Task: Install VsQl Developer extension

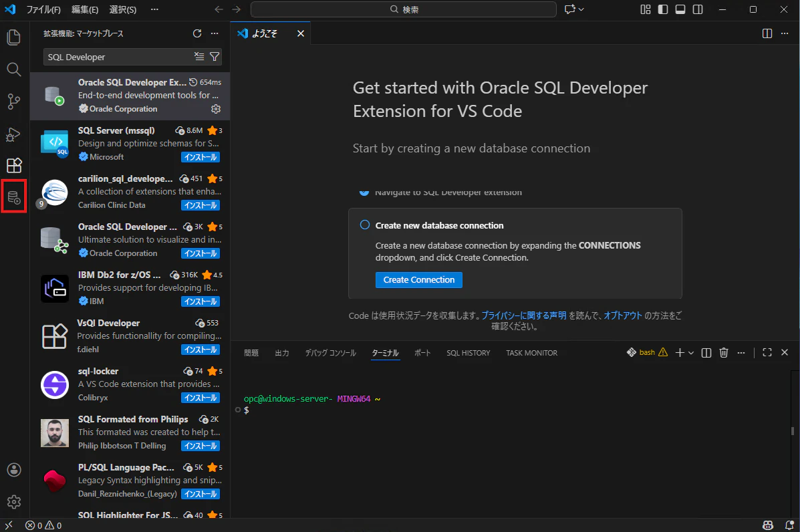Action: tap(201, 350)
